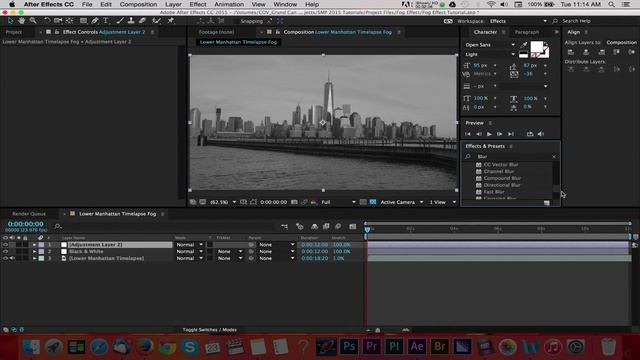Screen dimensions: 640x360
Task: Open the Composition menu
Action: (138, 4)
